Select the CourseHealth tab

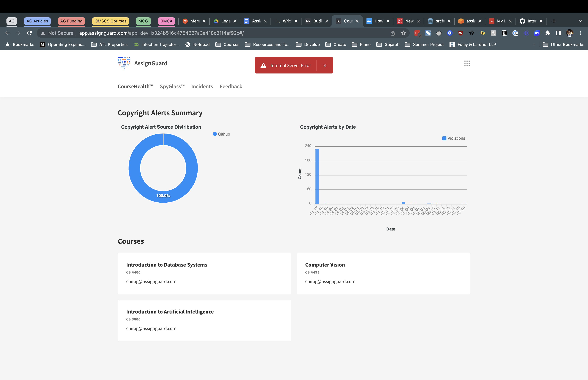[x=135, y=86]
